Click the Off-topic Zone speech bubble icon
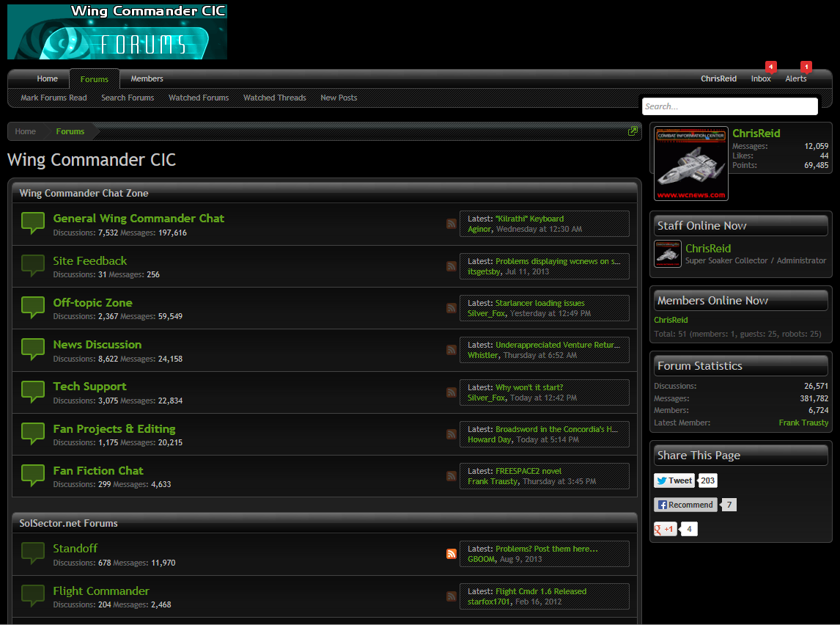This screenshot has height=625, width=840. coord(33,307)
